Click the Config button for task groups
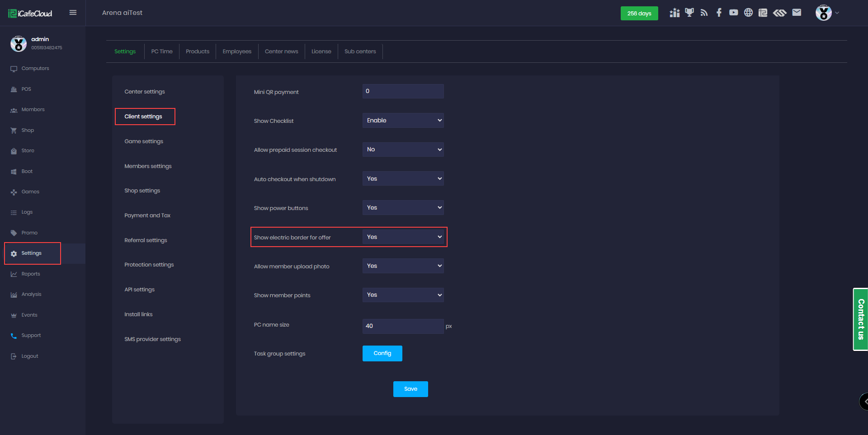 (382, 353)
